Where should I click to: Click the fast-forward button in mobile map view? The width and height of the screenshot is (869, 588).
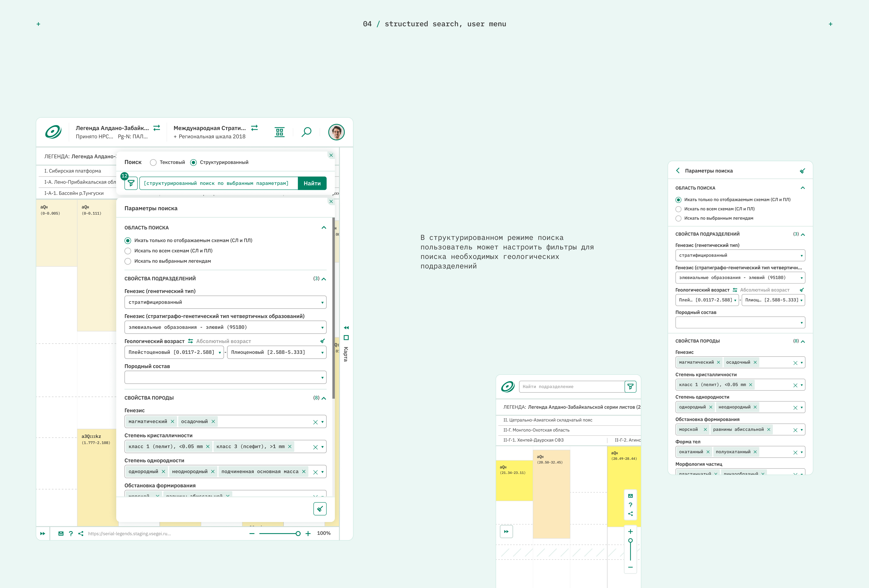(x=506, y=532)
